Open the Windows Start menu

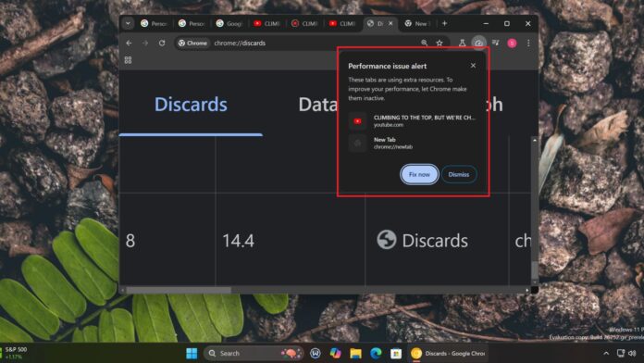tap(192, 353)
